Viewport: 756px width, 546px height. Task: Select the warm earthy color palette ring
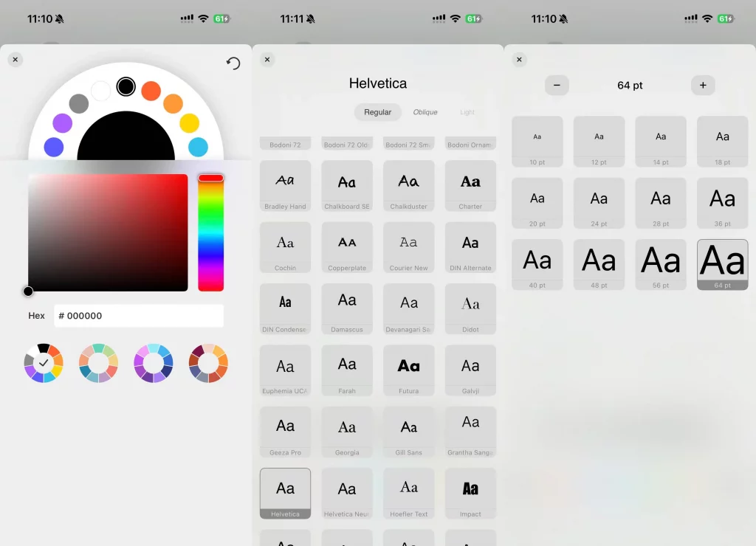point(208,363)
